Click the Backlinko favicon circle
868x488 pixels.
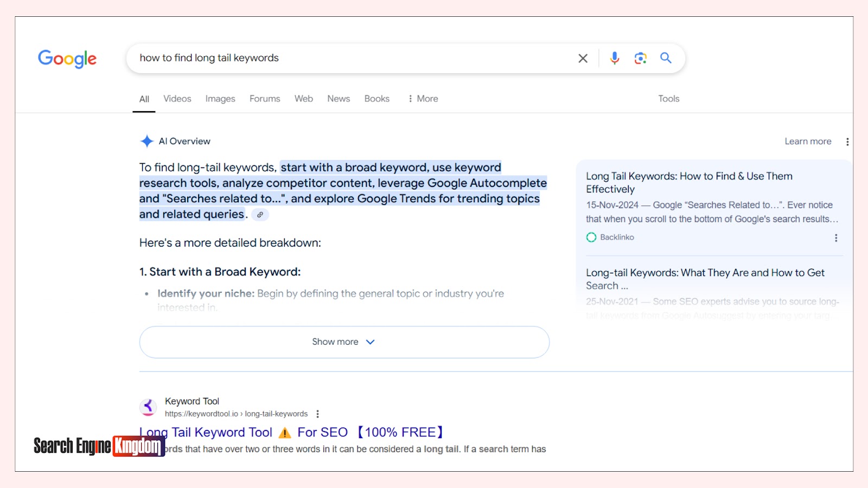point(591,237)
